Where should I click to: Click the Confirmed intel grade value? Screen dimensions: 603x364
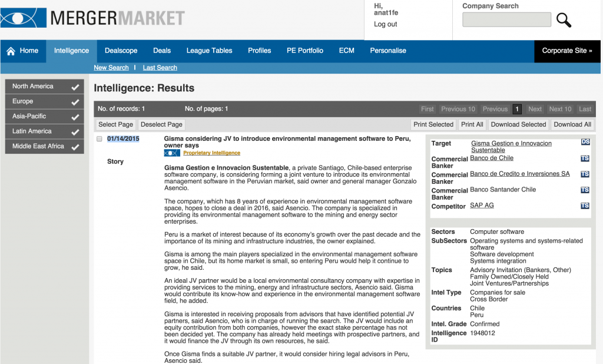point(485,325)
